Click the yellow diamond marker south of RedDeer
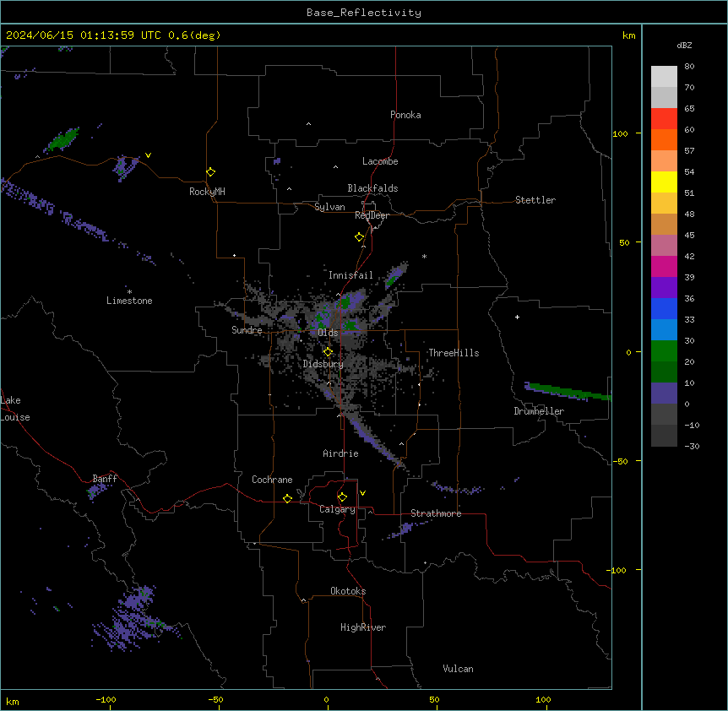The height and width of the screenshot is (711, 728). [359, 237]
